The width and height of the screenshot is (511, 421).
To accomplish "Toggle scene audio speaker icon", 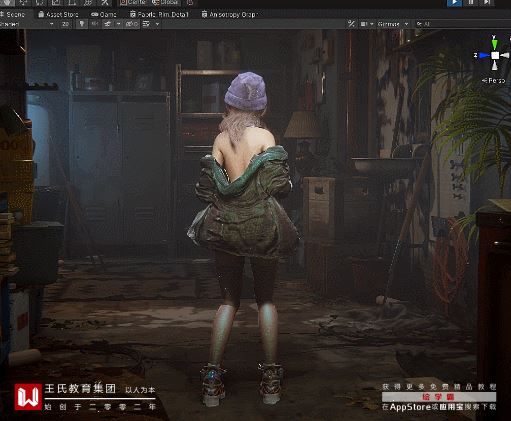I will click(x=95, y=24).
